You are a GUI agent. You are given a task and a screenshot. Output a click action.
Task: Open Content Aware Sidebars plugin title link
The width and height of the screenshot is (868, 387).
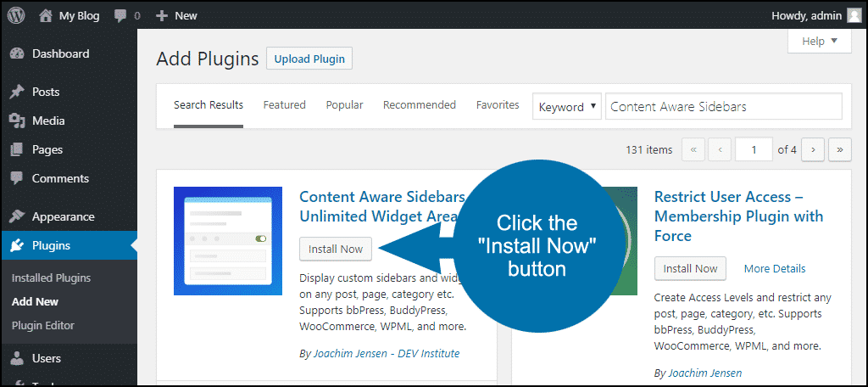click(382, 206)
